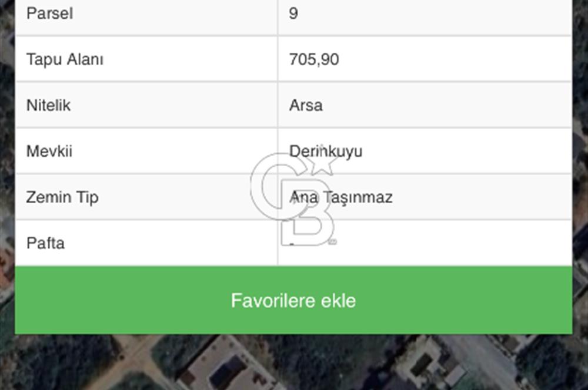The height and width of the screenshot is (390, 588).
Task: Select the Pafta row label
Action: point(46,243)
